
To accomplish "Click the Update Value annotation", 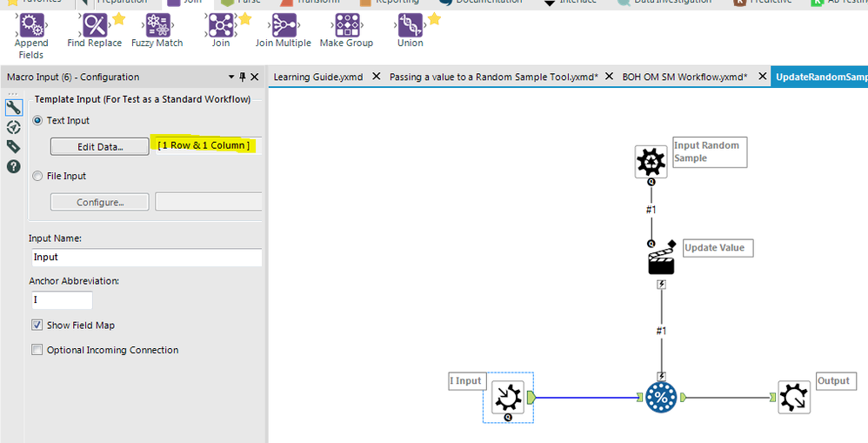I will pos(718,247).
